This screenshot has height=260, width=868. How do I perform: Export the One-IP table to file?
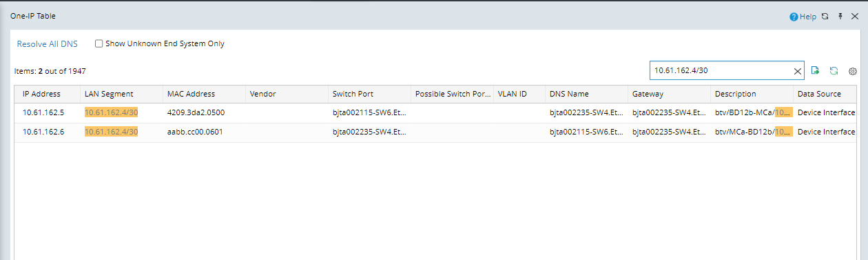(816, 70)
